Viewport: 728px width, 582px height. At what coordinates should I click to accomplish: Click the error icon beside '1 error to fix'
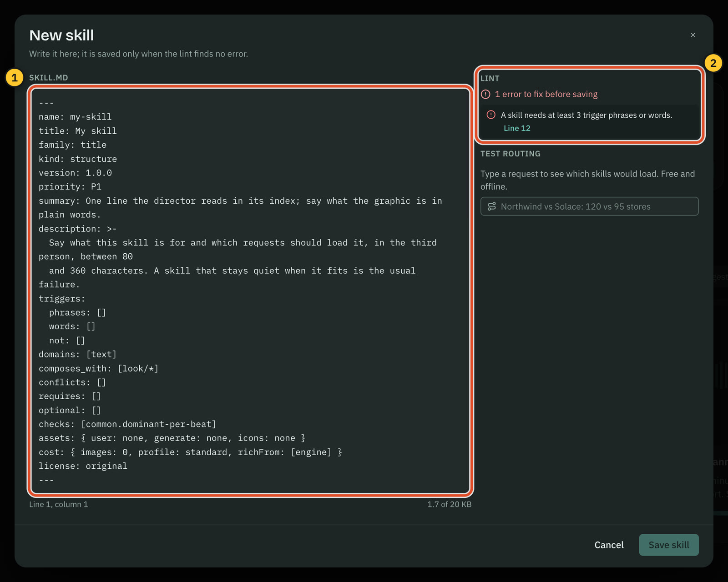pyautogui.click(x=486, y=94)
